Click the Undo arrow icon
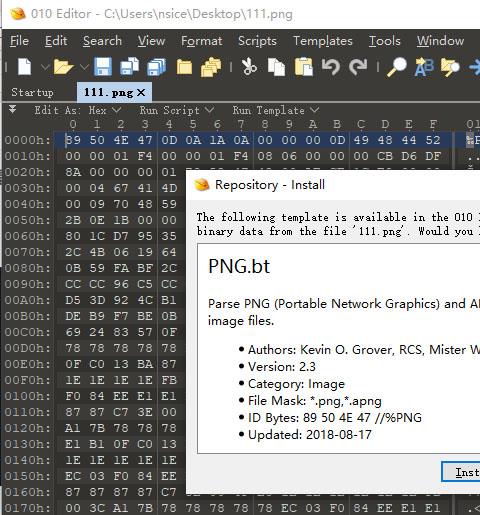Screen dimensions: 480x515 (331, 67)
